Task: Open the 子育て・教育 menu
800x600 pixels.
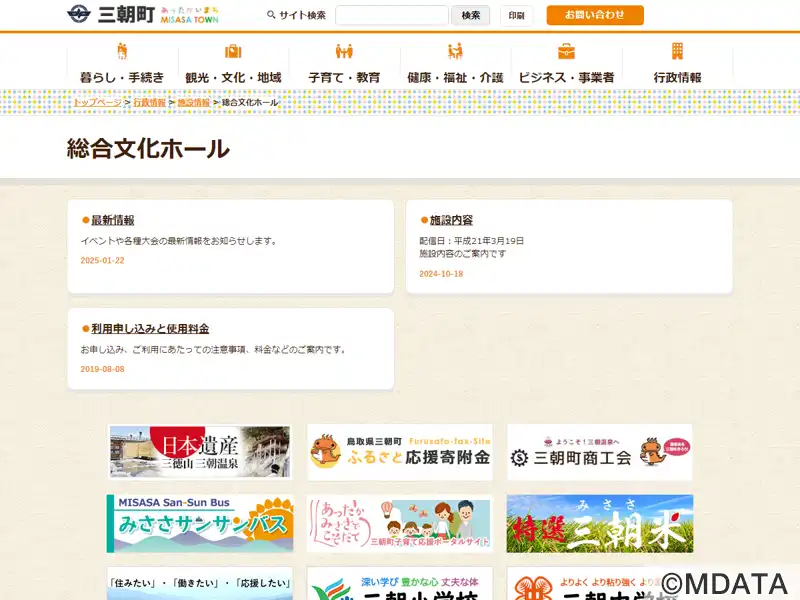Action: coord(344,78)
